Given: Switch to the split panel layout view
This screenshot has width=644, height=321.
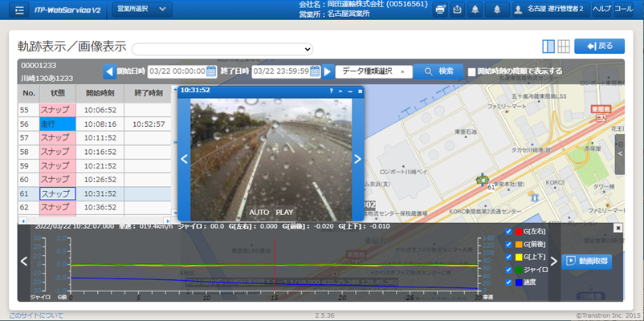Looking at the screenshot, I should click(x=548, y=47).
